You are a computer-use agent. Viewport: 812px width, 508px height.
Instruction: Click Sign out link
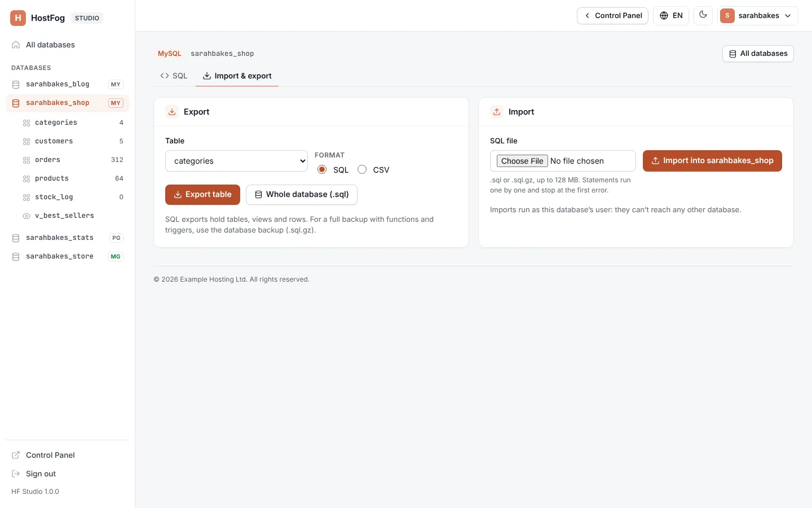pos(67,474)
